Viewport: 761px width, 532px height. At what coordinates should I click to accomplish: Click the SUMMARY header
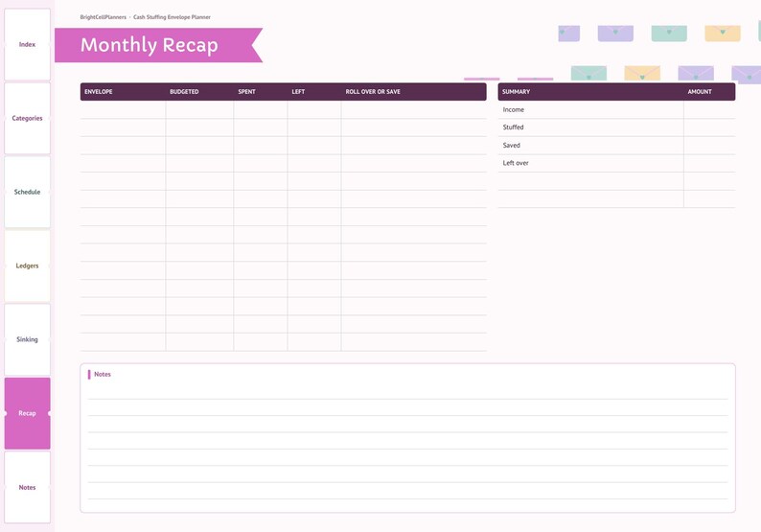coord(516,92)
